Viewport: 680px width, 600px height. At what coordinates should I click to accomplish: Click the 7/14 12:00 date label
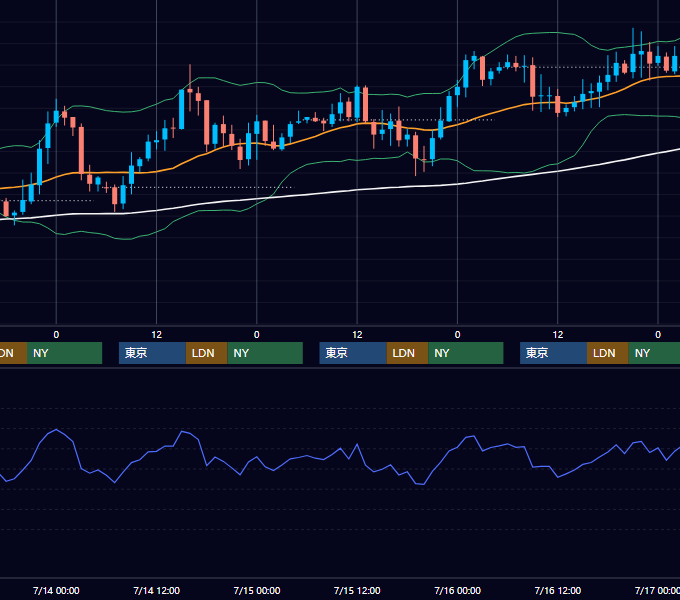click(157, 590)
